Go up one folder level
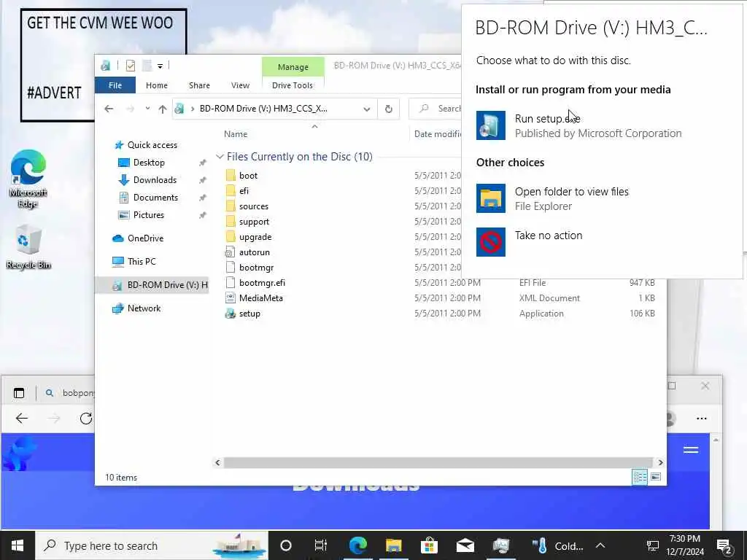Image resolution: width=747 pixels, height=560 pixels. (163, 109)
